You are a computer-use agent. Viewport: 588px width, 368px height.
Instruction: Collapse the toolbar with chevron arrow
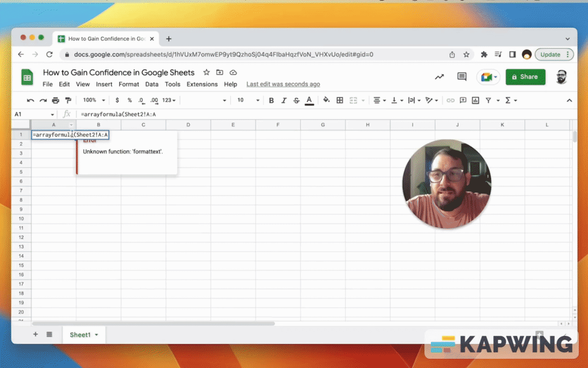(569, 100)
